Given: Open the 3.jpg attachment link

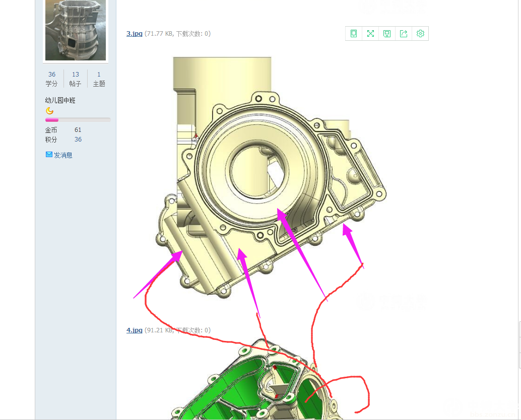Looking at the screenshot, I should coord(134,34).
